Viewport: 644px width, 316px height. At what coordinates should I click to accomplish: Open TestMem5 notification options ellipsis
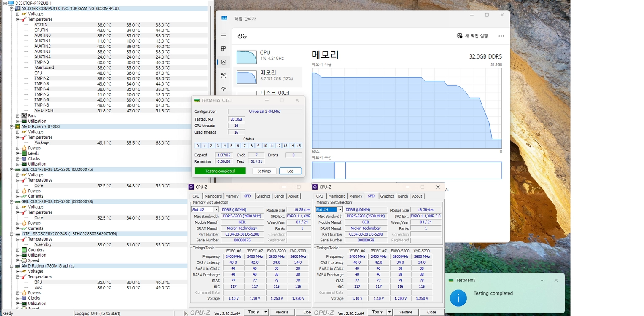(543, 280)
